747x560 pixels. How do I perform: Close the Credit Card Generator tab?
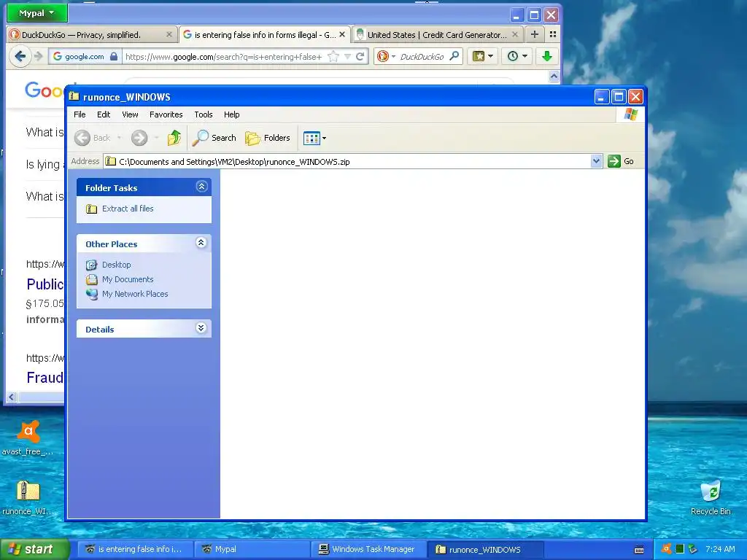[x=515, y=35]
